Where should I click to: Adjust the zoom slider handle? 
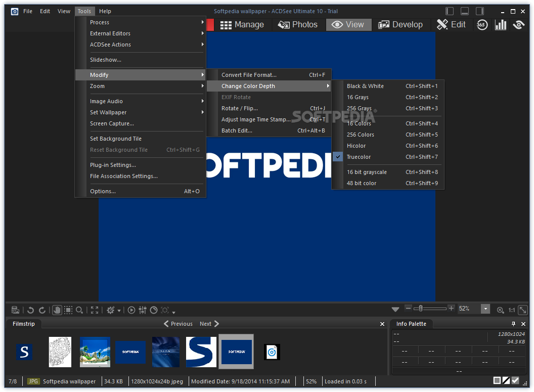click(421, 308)
